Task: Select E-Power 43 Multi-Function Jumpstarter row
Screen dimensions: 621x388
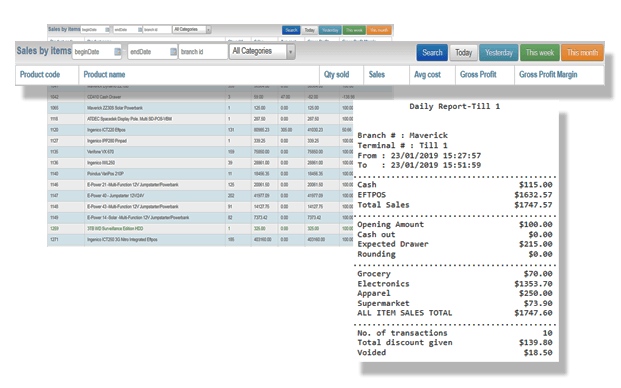Action: tap(200, 206)
